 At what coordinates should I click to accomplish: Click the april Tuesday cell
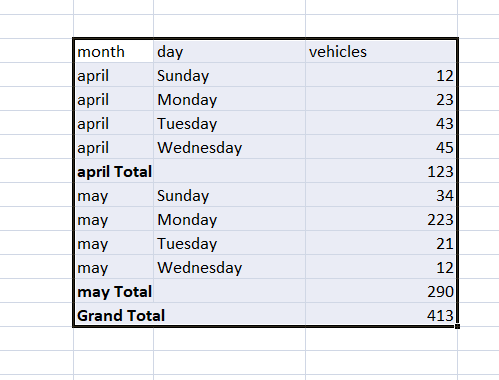tap(229, 123)
